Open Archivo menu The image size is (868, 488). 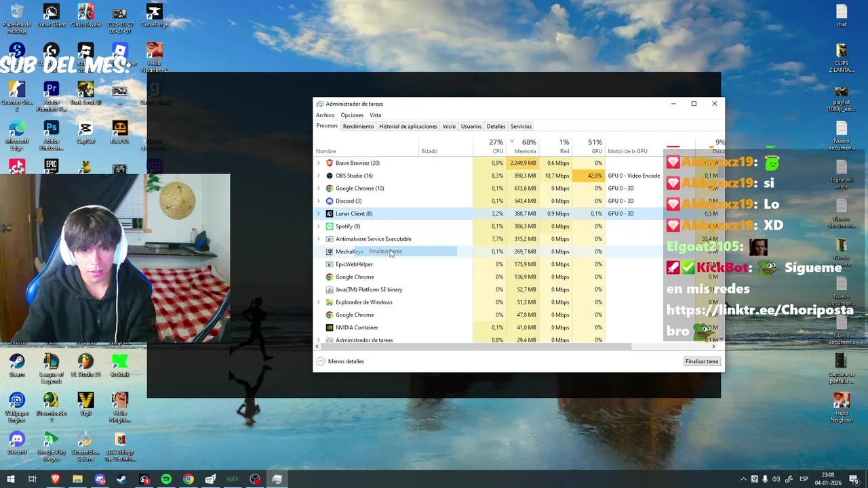tap(325, 115)
